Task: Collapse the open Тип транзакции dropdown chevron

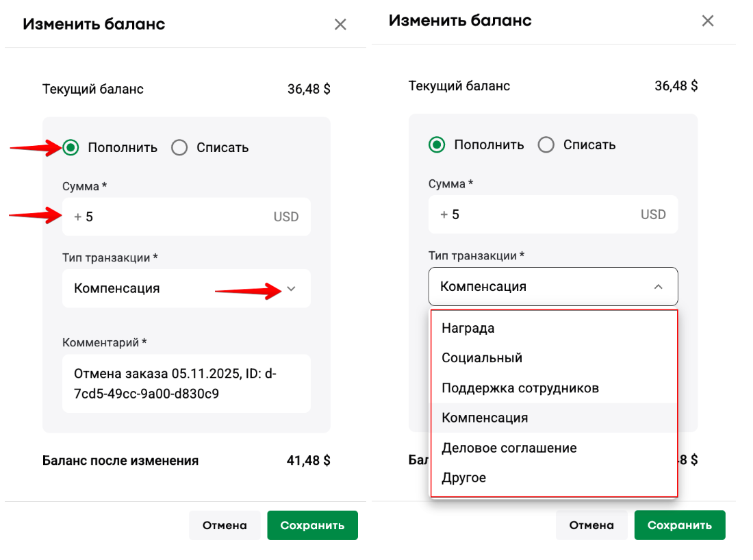Action: (658, 287)
